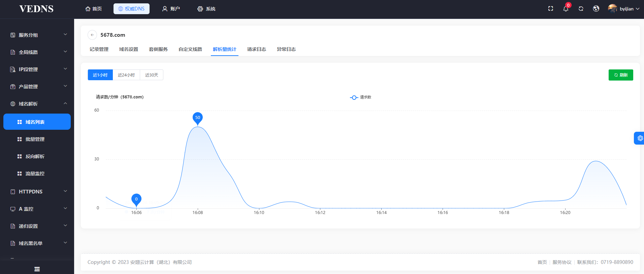Open byijian account dropdown arrow

[x=638, y=9]
